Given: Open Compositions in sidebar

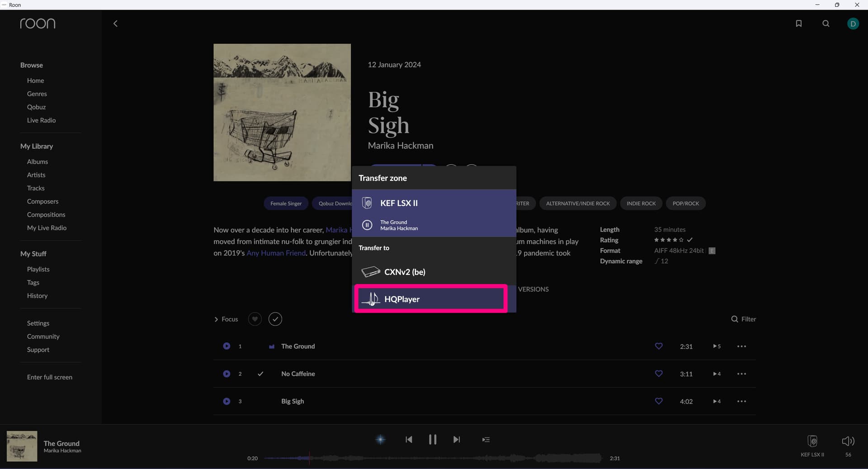Looking at the screenshot, I should [46, 214].
